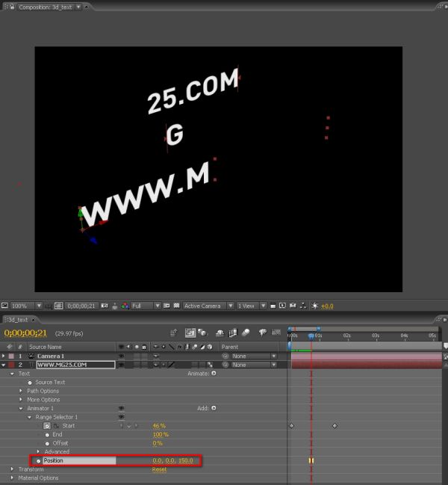Open the timeline icon in viewer footer
Image resolution: width=448 pixels, height=485 pixels.
tap(293, 306)
